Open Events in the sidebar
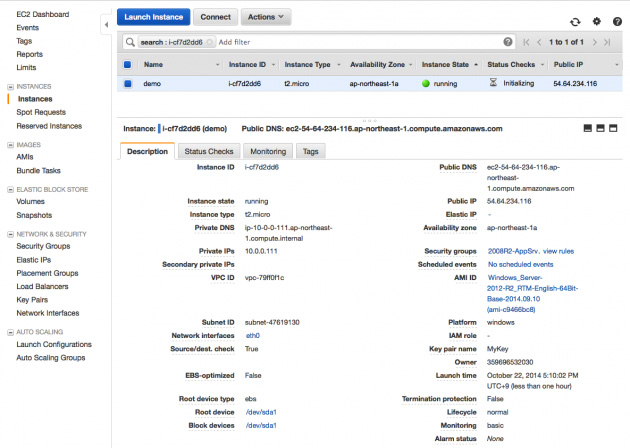630x448 pixels. 27,28
